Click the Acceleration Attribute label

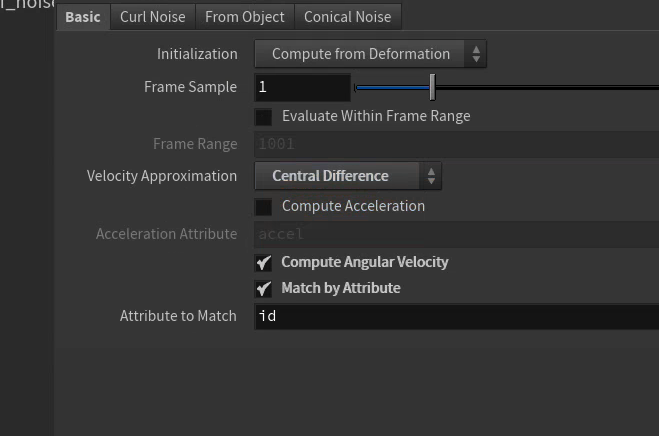(x=166, y=234)
